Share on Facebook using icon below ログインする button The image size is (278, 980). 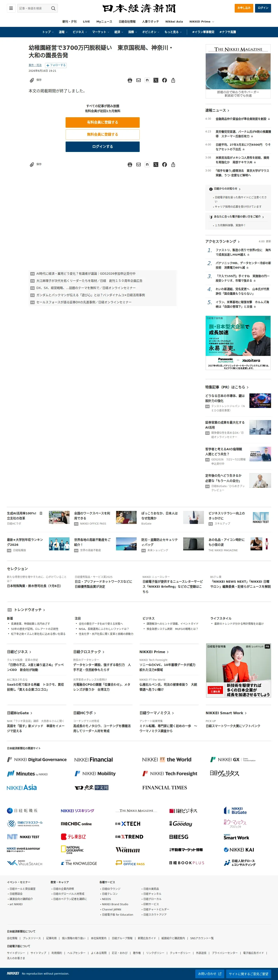(x=165, y=165)
